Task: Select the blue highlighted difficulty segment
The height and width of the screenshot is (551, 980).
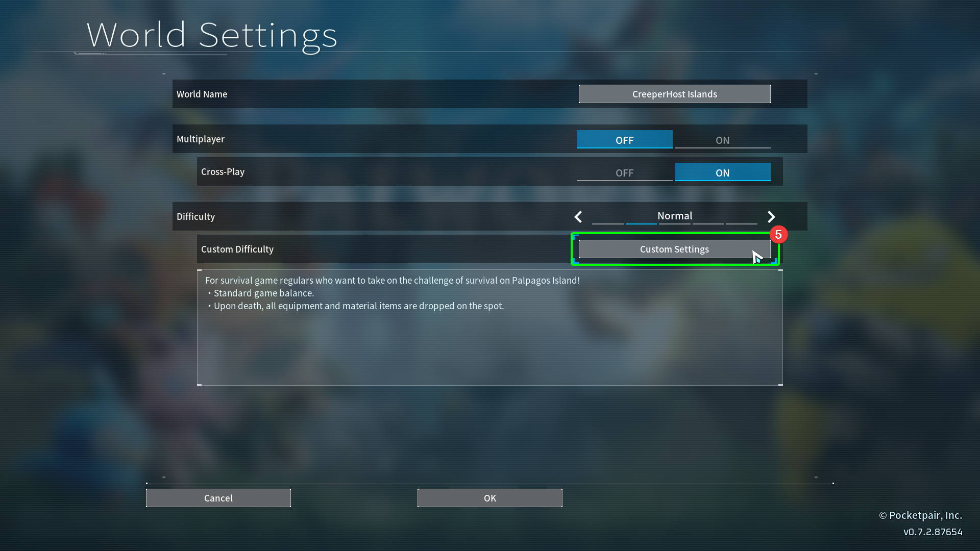Action: (x=641, y=223)
